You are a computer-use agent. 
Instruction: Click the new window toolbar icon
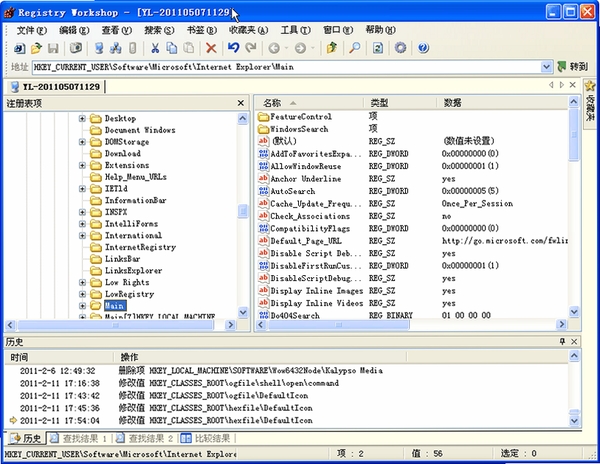[x=19, y=48]
